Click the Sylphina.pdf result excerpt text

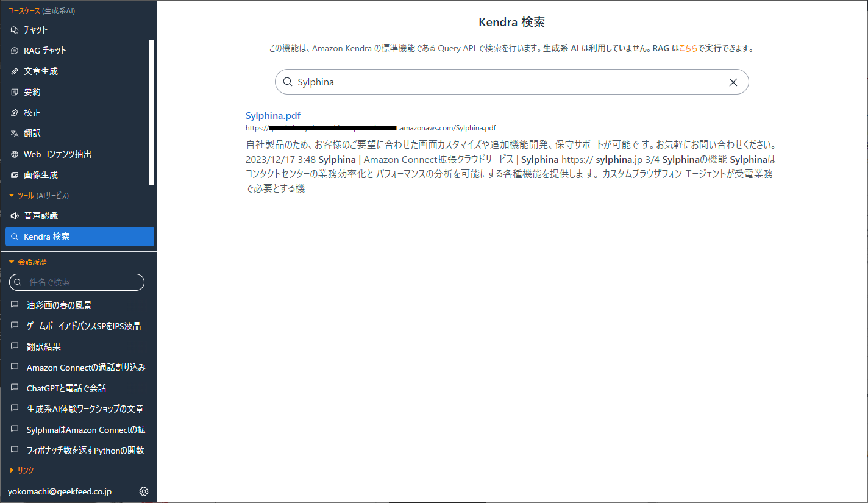pos(511,167)
